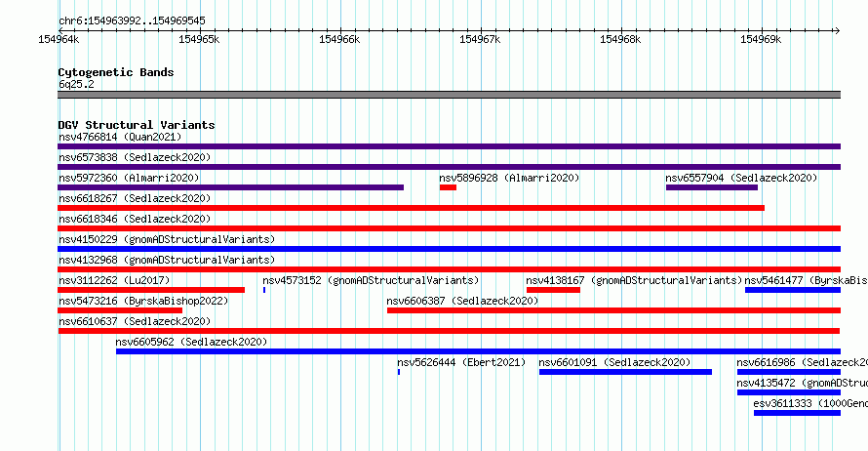The width and height of the screenshot is (868, 451).
Task: Click the nsv6557904 (Sedlazeck2020) purple bar
Action: coord(712,187)
